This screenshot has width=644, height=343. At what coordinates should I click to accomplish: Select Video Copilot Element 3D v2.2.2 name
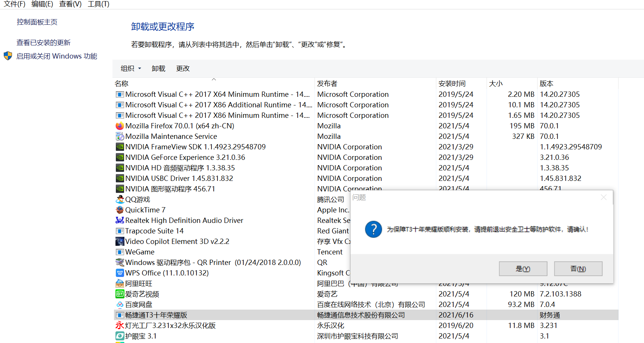click(x=177, y=241)
